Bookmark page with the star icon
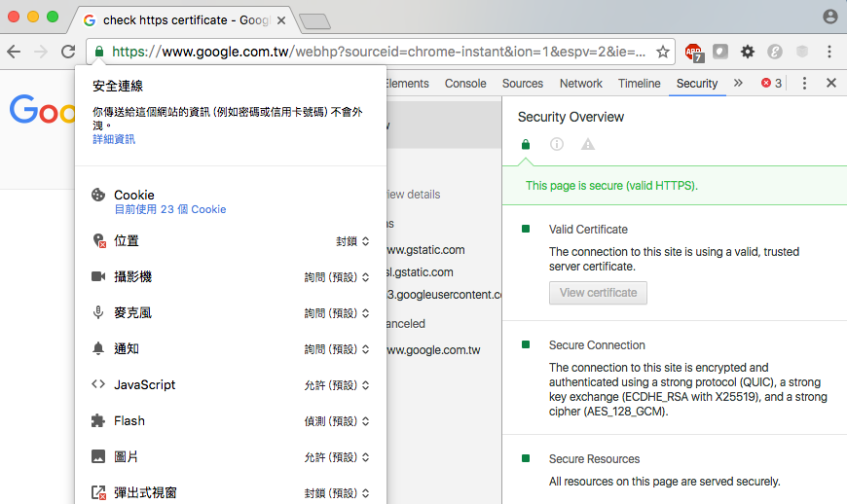 click(x=663, y=52)
